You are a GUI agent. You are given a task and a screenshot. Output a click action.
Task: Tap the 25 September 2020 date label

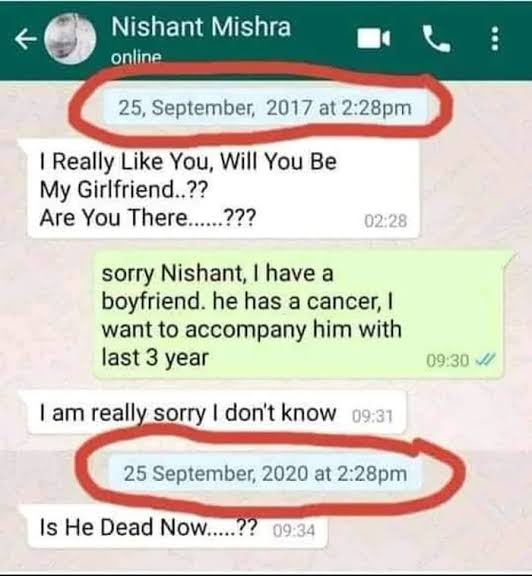tap(265, 473)
